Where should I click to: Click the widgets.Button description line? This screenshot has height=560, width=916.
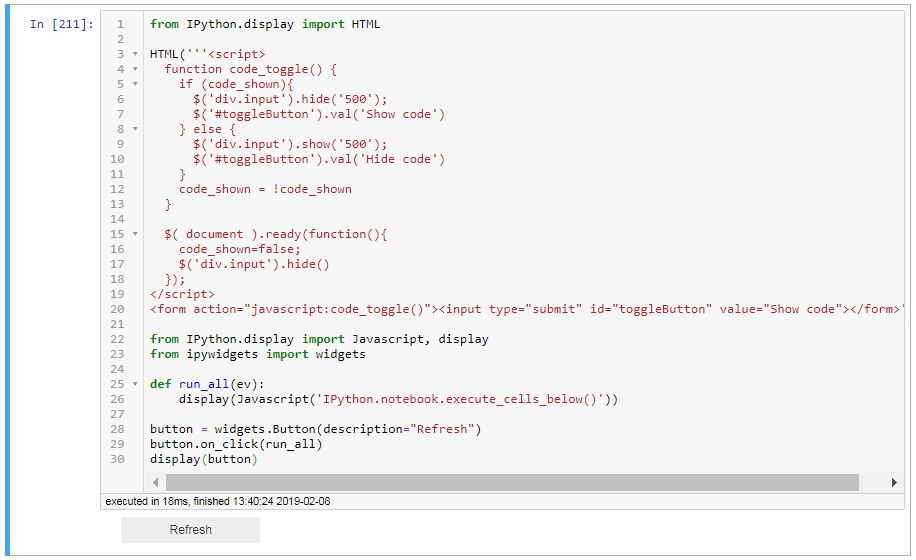(x=315, y=429)
